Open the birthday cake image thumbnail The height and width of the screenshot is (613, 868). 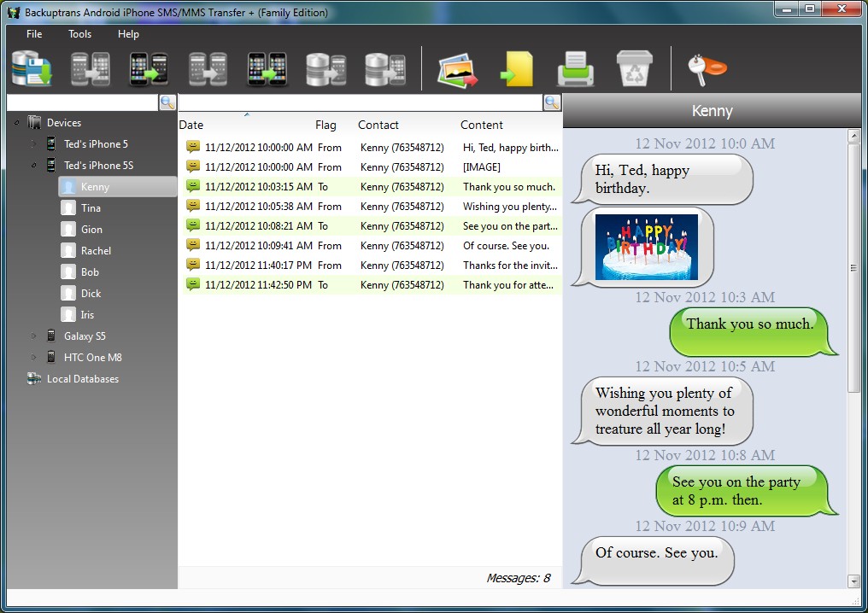tap(646, 247)
